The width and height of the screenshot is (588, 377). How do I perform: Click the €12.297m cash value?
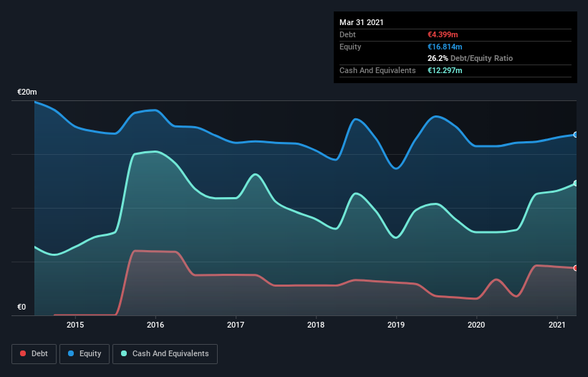(x=445, y=70)
